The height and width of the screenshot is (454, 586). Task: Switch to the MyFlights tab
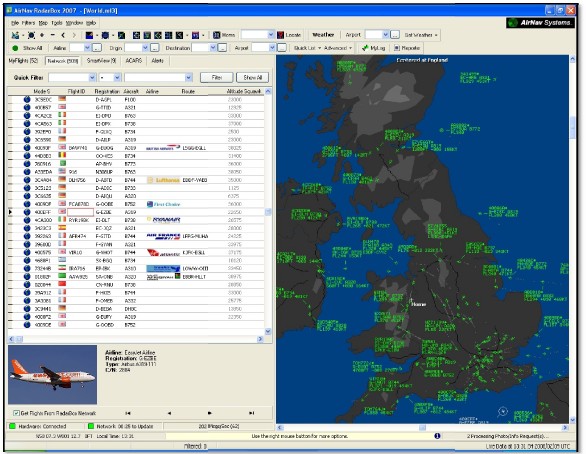click(23, 61)
